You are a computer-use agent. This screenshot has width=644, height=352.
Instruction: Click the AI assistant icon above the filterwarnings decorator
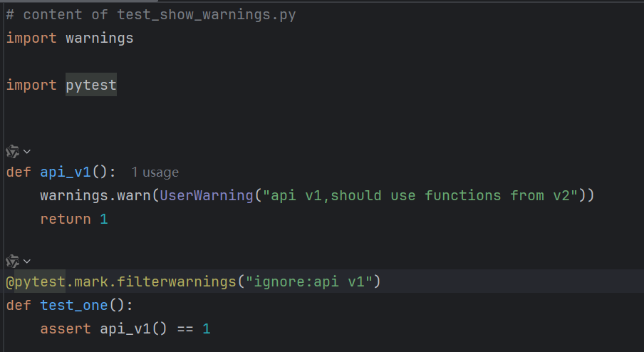(12, 262)
